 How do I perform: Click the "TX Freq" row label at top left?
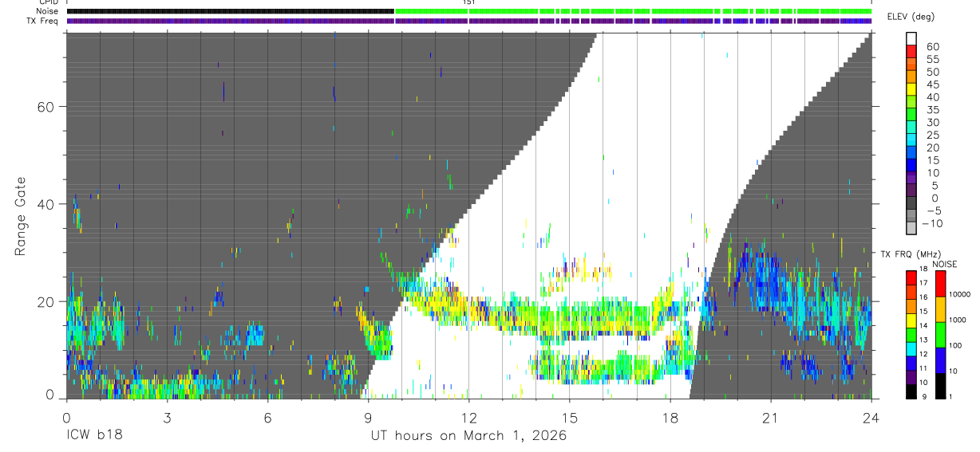pos(41,21)
